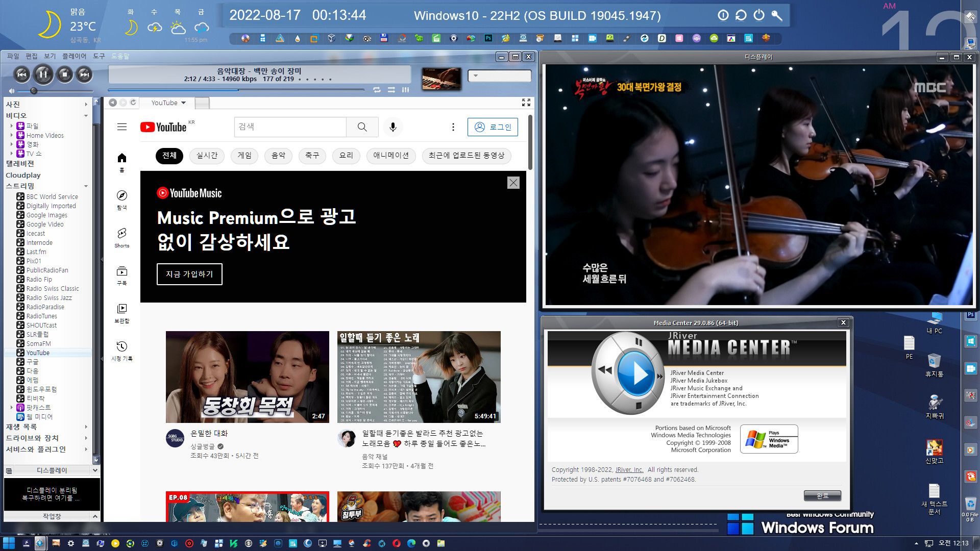This screenshot has height=551, width=980.
Task: Skip to the next track
Action: 85,74
